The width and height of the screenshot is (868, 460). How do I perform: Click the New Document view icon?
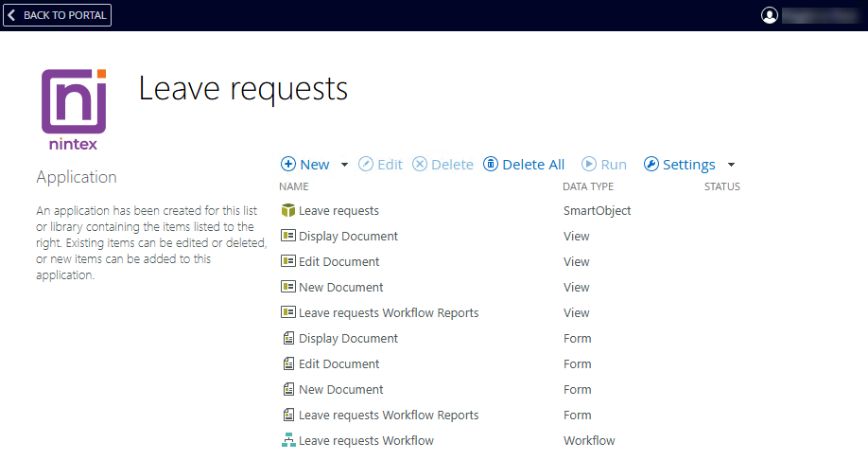coord(288,288)
